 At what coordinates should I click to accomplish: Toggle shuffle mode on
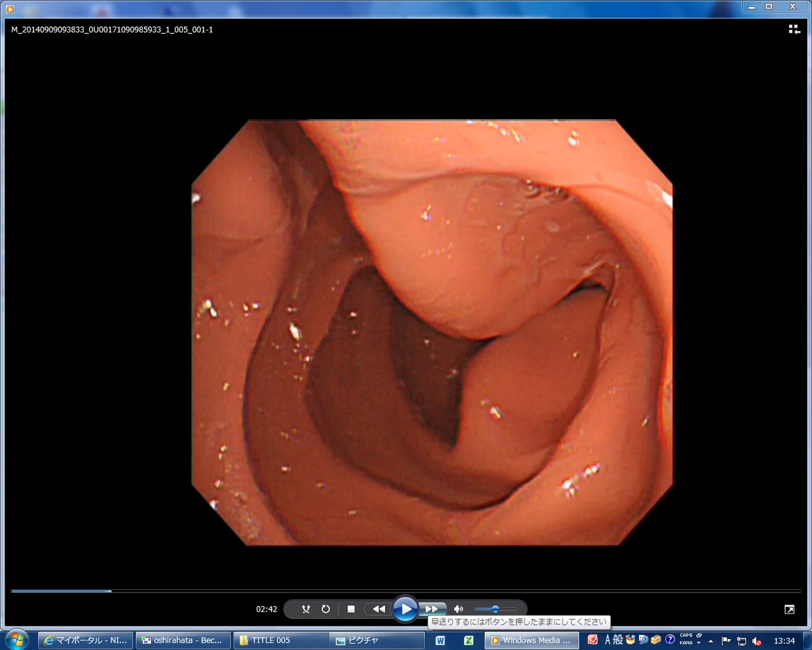pos(306,609)
